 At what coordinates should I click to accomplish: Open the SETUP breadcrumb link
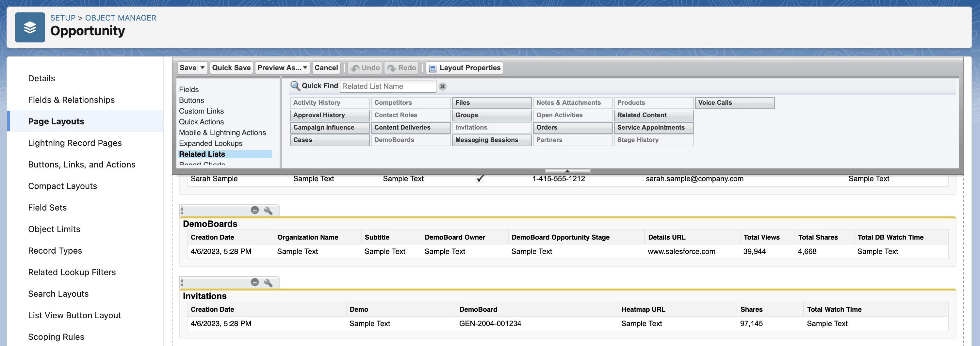click(63, 18)
